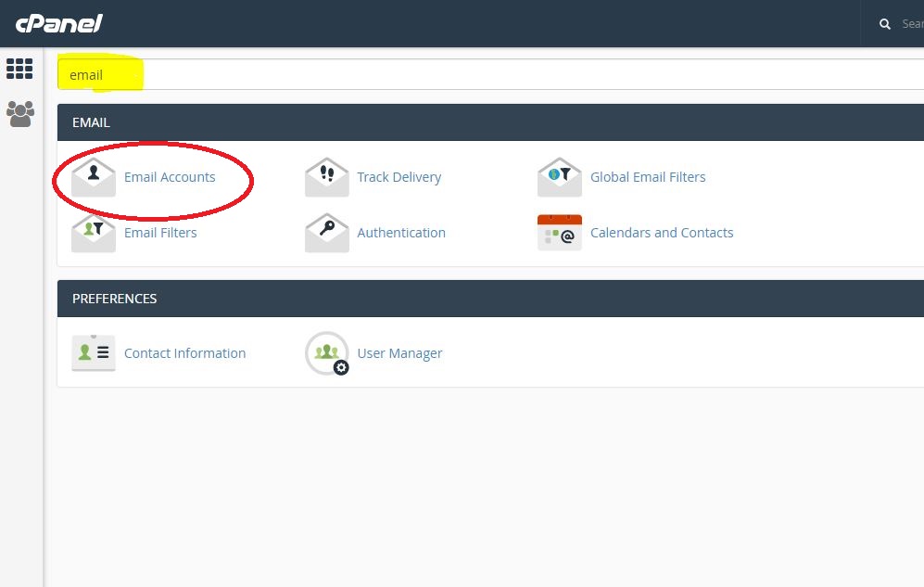
Task: Collapse the PREFERENCES section header
Action: (490, 299)
